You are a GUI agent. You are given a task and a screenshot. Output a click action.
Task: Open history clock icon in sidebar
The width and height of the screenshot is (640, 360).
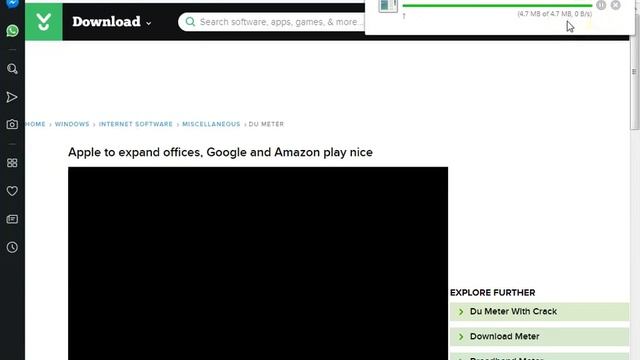click(12, 247)
